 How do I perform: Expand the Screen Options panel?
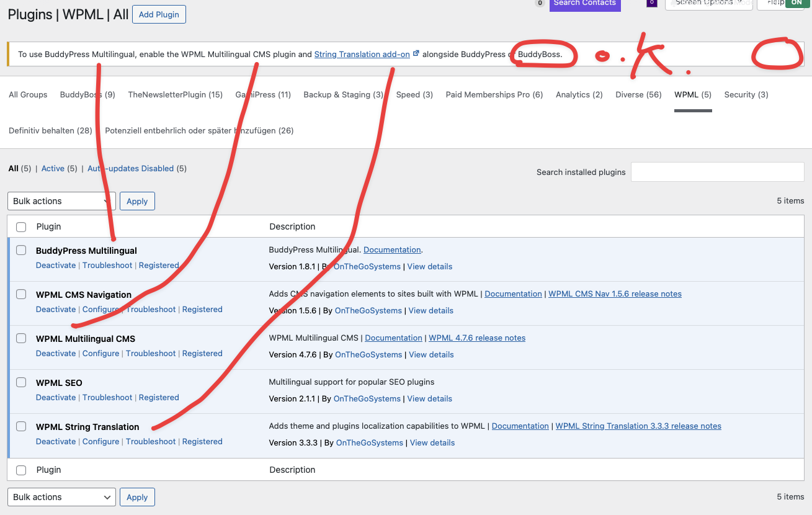pos(709,3)
